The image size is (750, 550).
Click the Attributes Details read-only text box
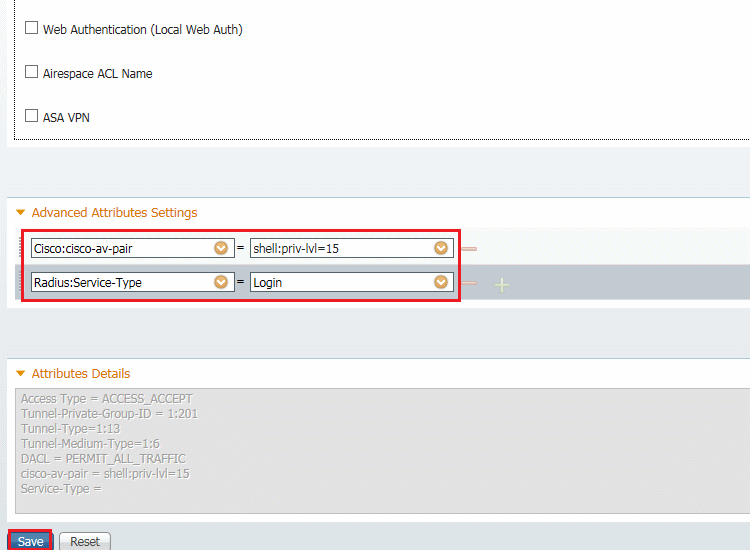tap(383, 451)
